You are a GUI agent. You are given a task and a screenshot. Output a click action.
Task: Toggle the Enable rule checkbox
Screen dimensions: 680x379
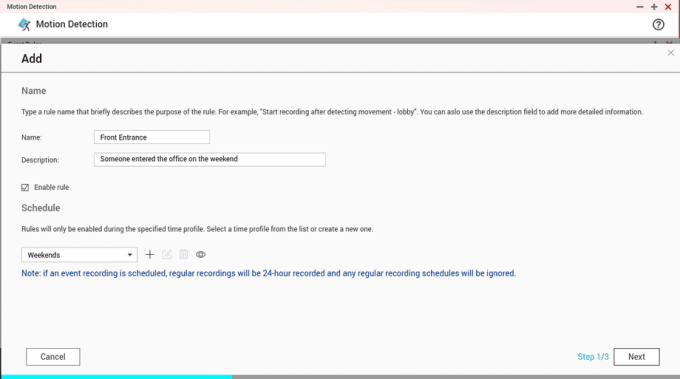pyautogui.click(x=25, y=187)
